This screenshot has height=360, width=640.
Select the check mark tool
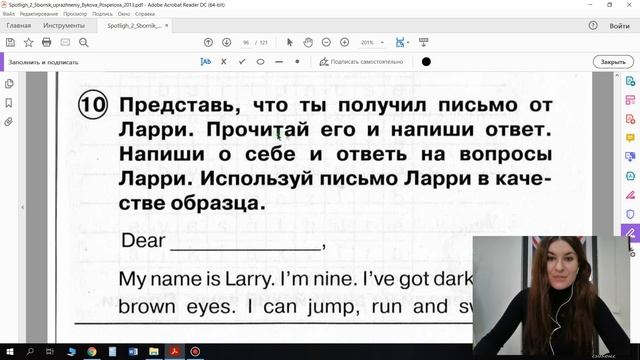click(x=242, y=62)
